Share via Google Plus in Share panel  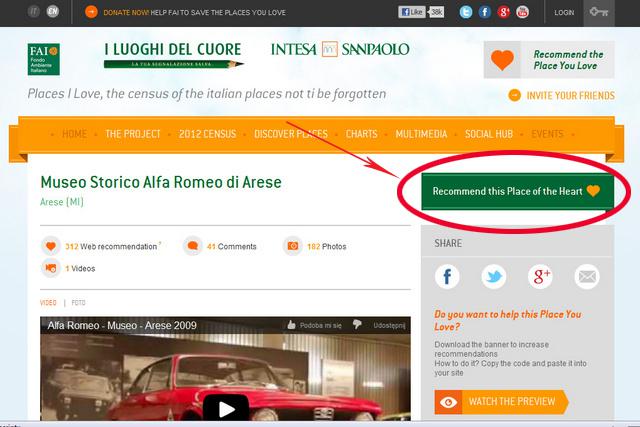pyautogui.click(x=540, y=277)
